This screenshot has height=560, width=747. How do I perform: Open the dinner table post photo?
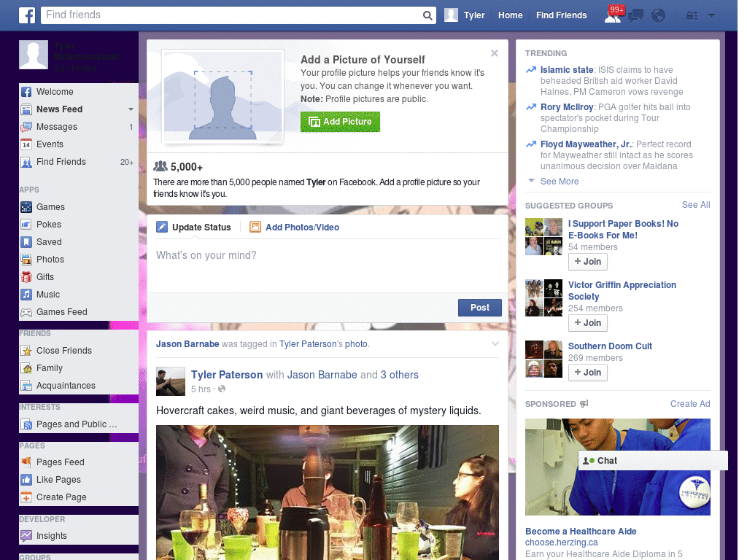tap(328, 492)
